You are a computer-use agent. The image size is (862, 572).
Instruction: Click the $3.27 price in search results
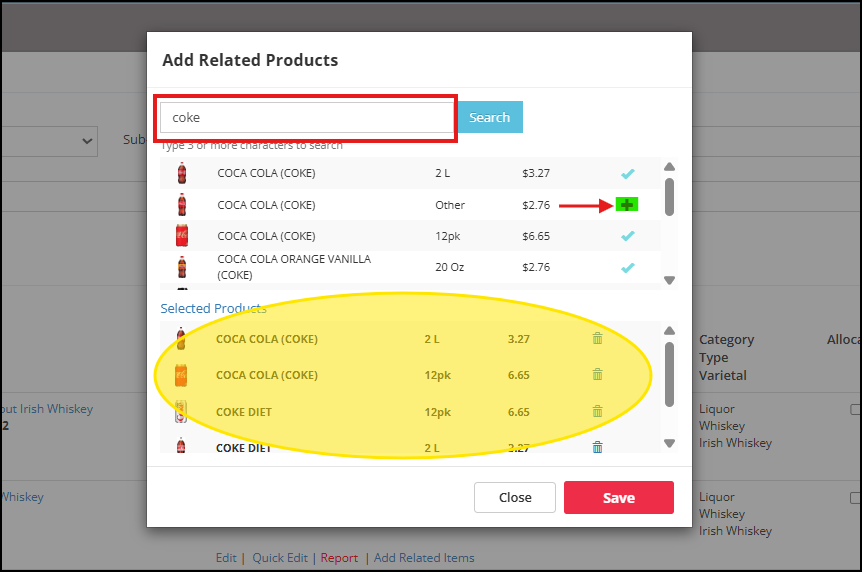coord(536,173)
